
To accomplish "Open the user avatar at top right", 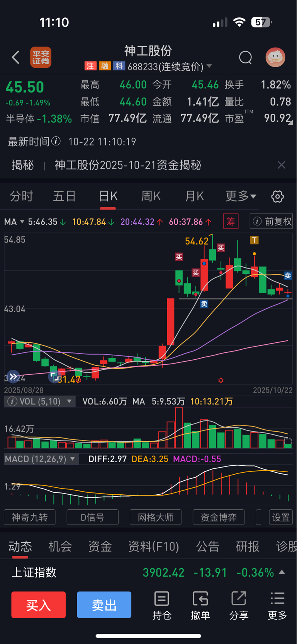I will coord(275,57).
